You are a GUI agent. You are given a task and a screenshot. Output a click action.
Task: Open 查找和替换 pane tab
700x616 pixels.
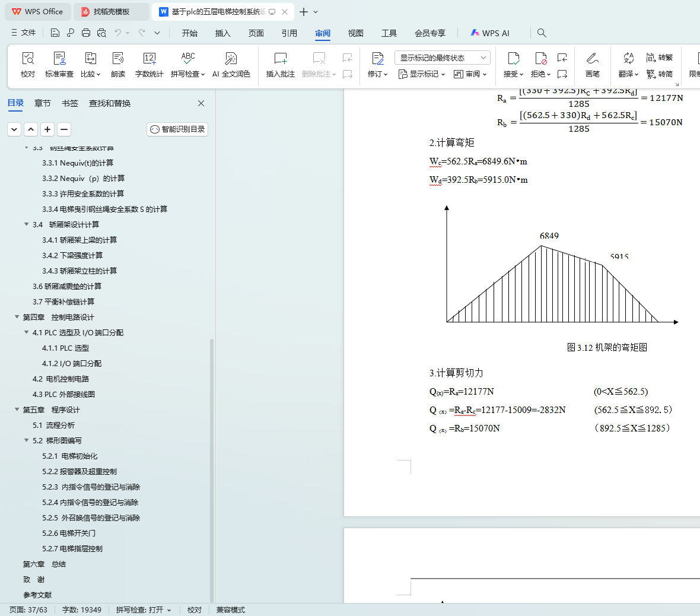110,103
